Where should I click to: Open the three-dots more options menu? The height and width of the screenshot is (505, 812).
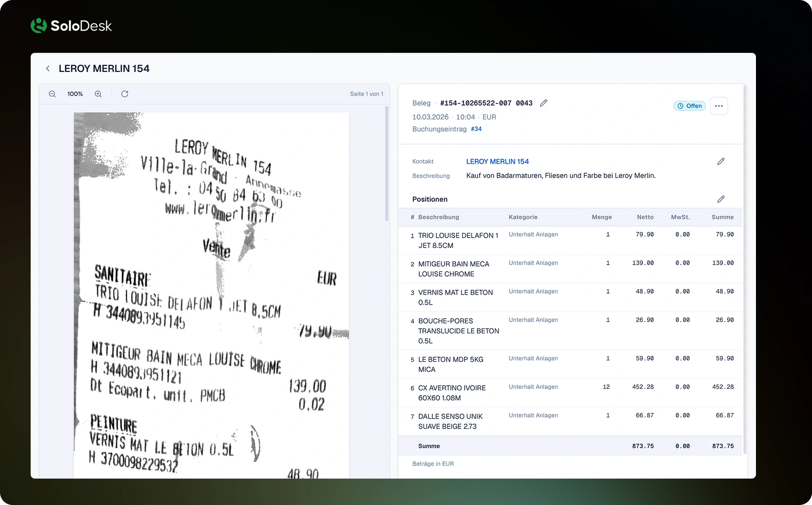719,106
